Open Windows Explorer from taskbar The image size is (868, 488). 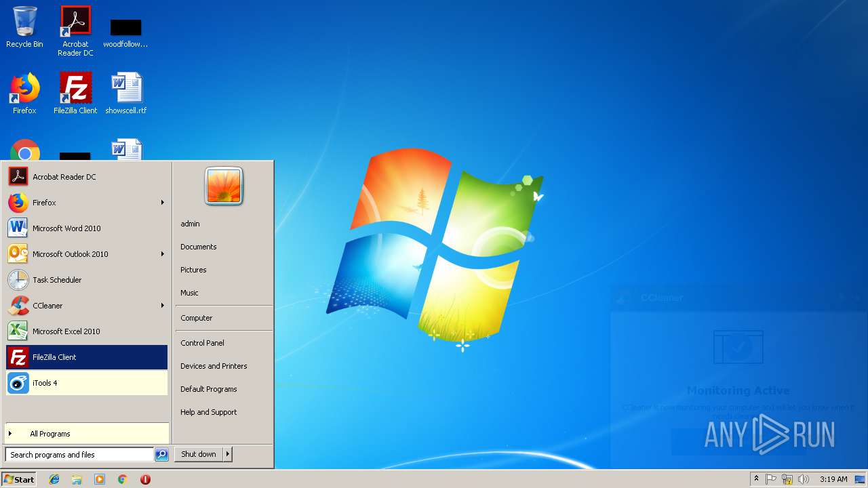(77, 479)
